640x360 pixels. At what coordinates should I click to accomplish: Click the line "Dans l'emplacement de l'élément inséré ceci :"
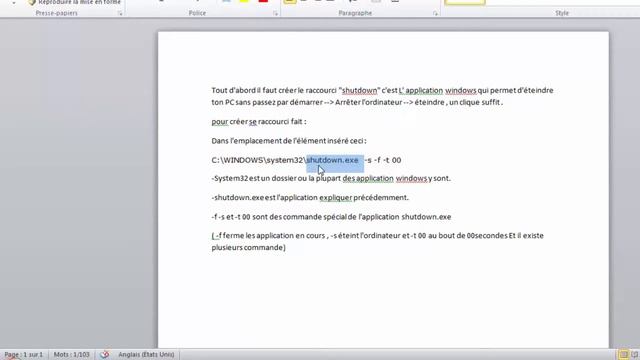click(x=289, y=141)
